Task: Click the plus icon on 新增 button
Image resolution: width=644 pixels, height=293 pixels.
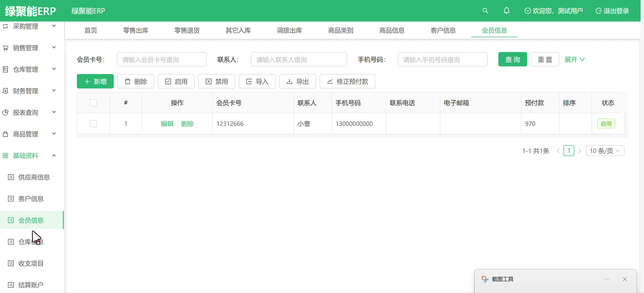Action: 87,81
